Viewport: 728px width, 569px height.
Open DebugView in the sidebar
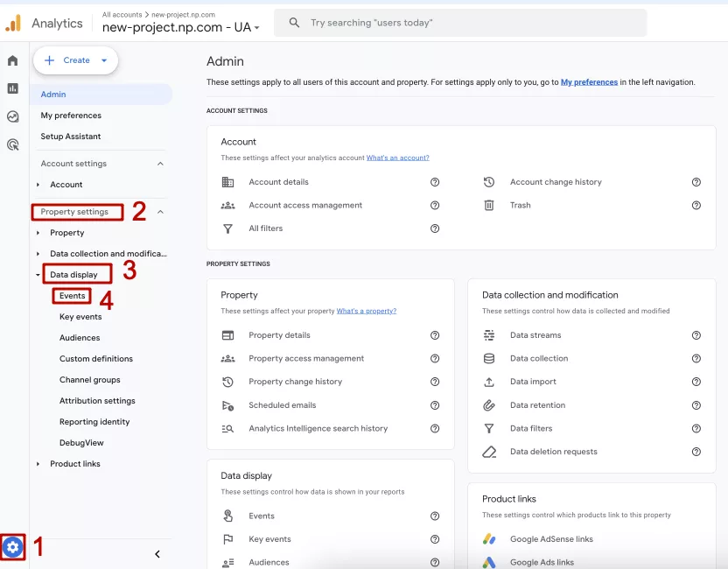click(x=81, y=443)
